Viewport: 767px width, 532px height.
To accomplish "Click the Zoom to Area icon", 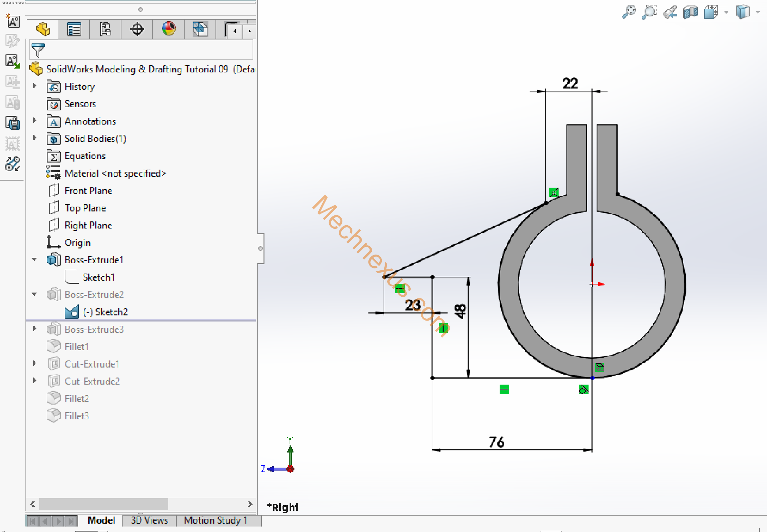I will tap(649, 12).
